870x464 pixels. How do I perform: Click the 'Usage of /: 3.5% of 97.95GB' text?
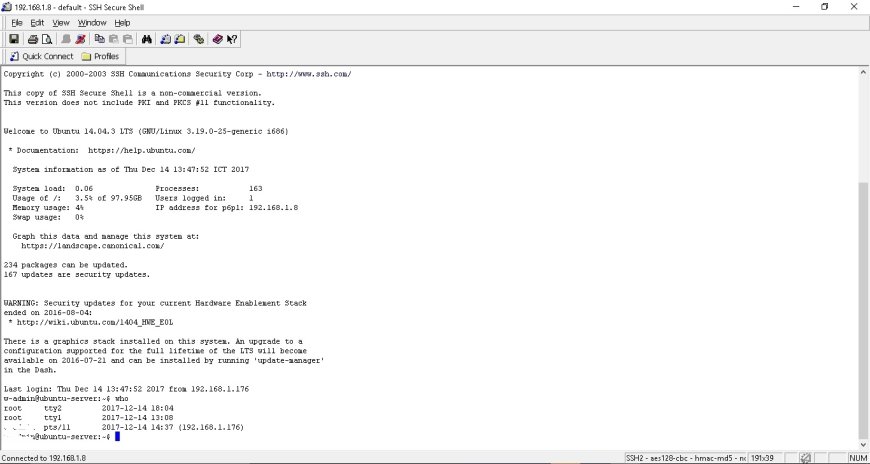click(x=77, y=198)
